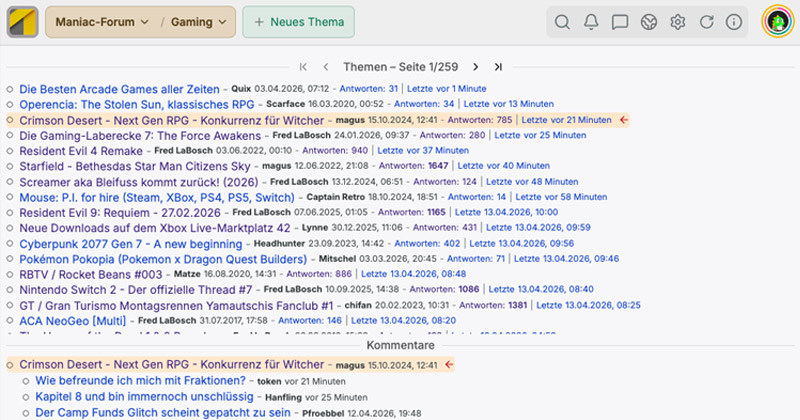Open Crimson Desert title in Kommentare section
This screenshot has height=420, width=800.
tap(171, 364)
